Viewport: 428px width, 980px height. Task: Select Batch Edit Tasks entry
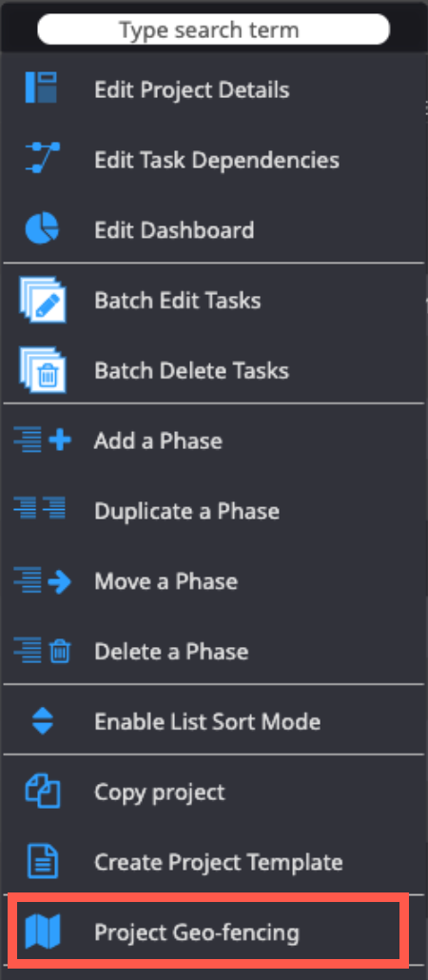[x=214, y=300]
